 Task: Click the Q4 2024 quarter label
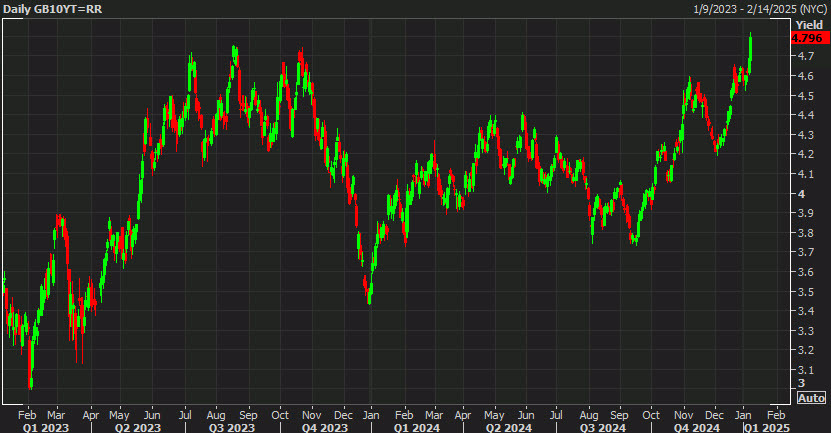(697, 427)
